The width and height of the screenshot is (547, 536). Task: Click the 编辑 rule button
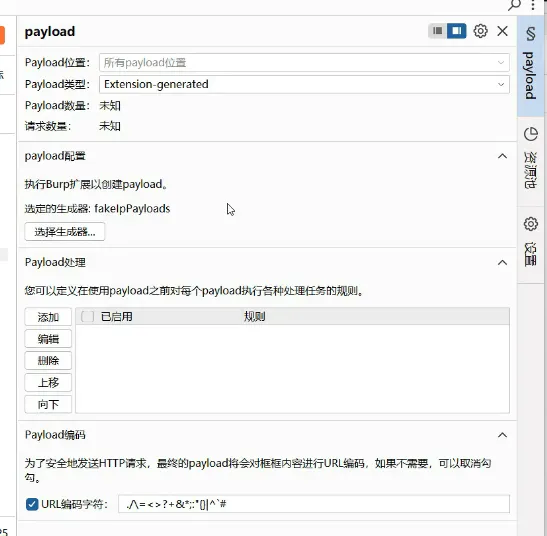(48, 338)
